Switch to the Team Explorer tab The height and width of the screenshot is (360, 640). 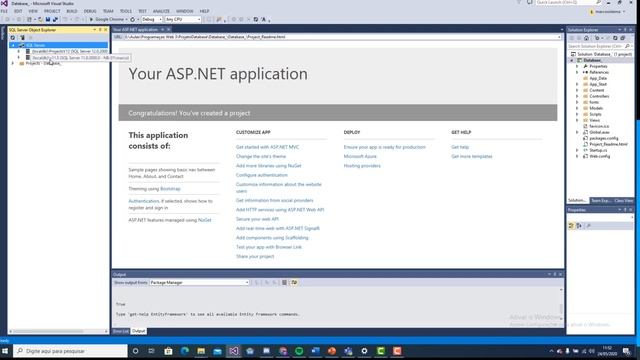click(x=601, y=200)
